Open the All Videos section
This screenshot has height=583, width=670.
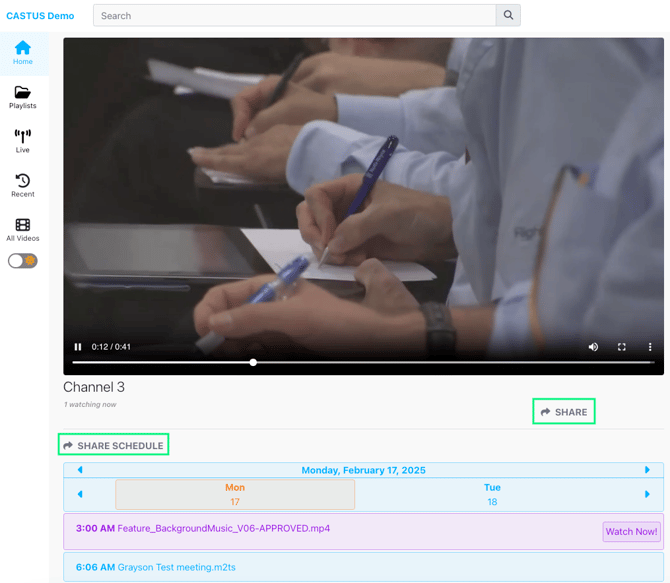tap(23, 230)
